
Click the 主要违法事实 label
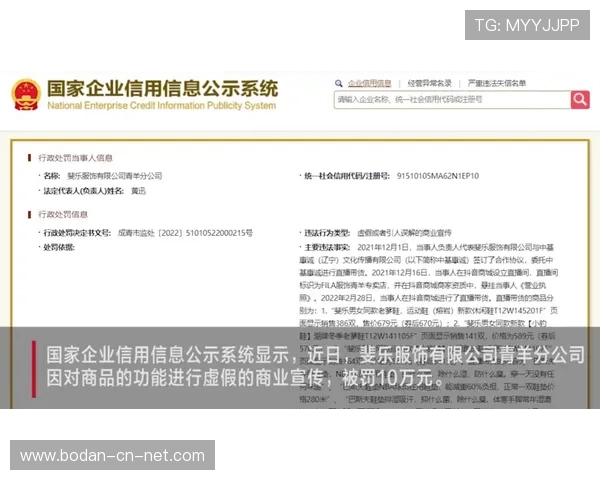point(327,247)
